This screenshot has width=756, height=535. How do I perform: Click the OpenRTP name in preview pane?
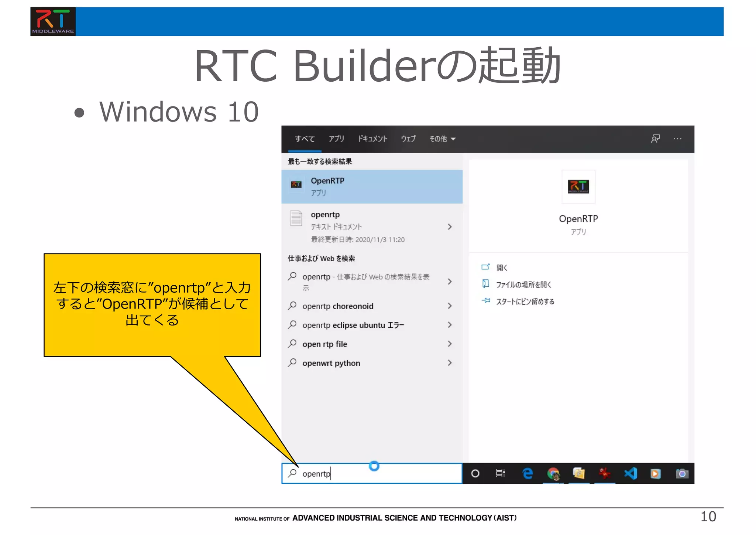[x=578, y=219]
